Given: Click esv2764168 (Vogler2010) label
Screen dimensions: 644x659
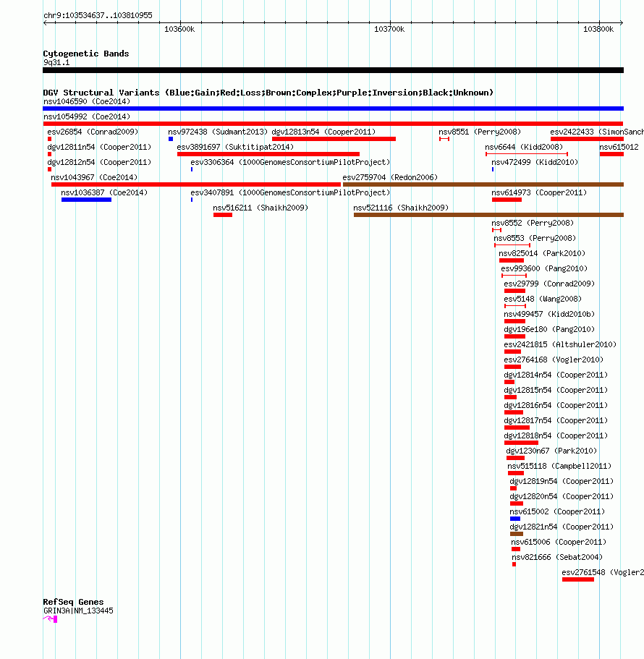Looking at the screenshot, I should pos(554,360).
